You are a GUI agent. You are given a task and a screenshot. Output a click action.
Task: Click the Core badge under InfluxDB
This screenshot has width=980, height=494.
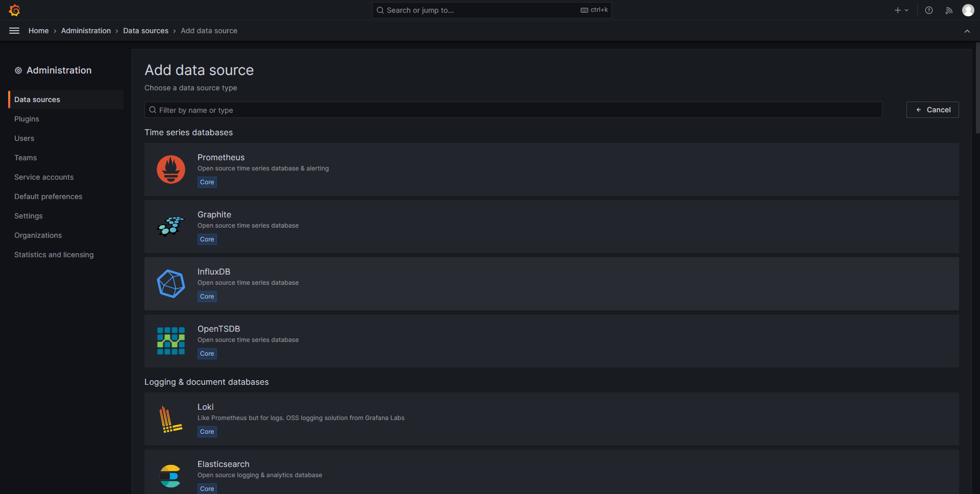[x=207, y=297]
